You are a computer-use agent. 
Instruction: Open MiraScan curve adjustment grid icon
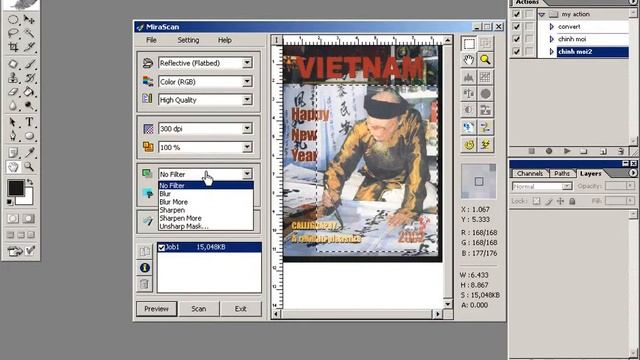point(485,77)
